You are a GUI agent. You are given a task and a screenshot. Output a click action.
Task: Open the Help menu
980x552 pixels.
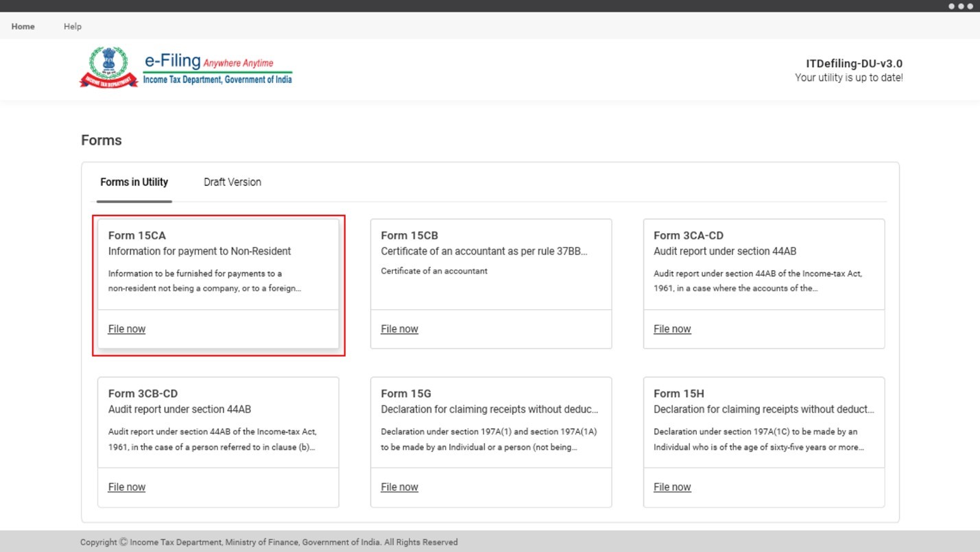pyautogui.click(x=73, y=26)
